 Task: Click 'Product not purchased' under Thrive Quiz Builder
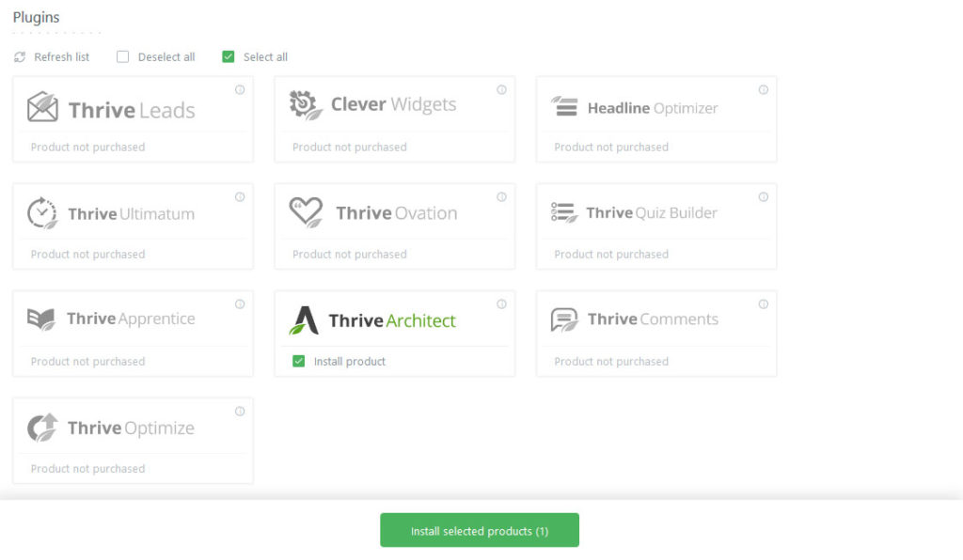611,255
